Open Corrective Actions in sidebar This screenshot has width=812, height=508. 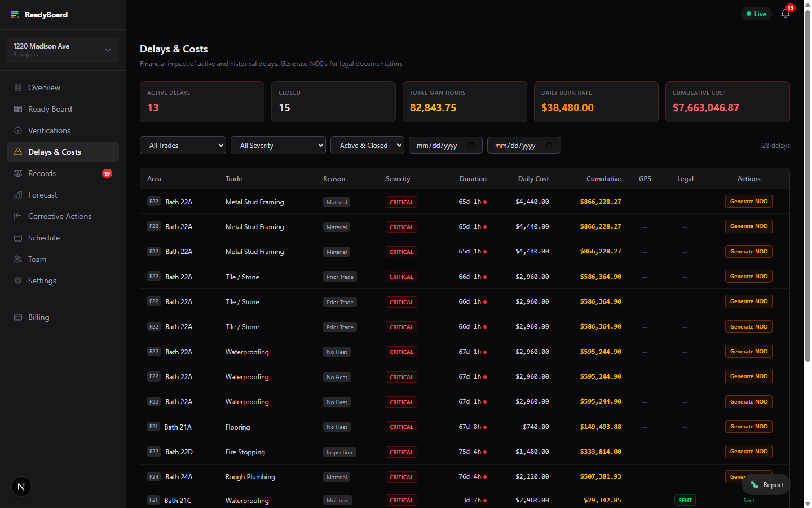pos(63,216)
